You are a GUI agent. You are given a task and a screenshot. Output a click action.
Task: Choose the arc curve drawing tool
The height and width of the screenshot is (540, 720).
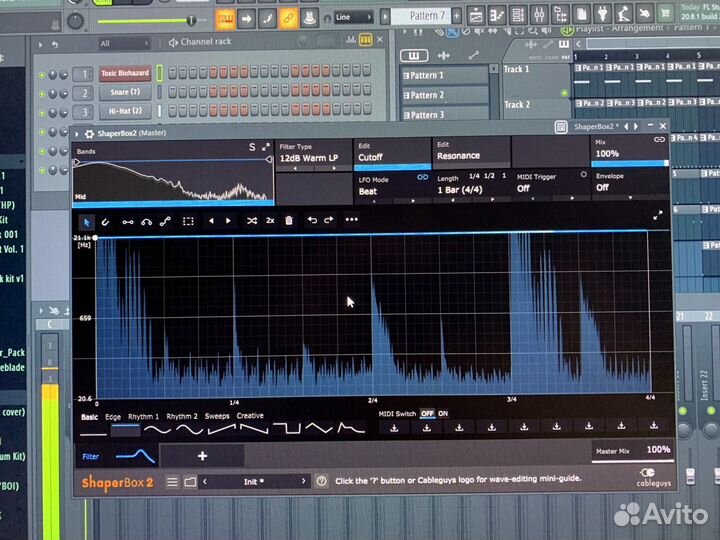146,222
